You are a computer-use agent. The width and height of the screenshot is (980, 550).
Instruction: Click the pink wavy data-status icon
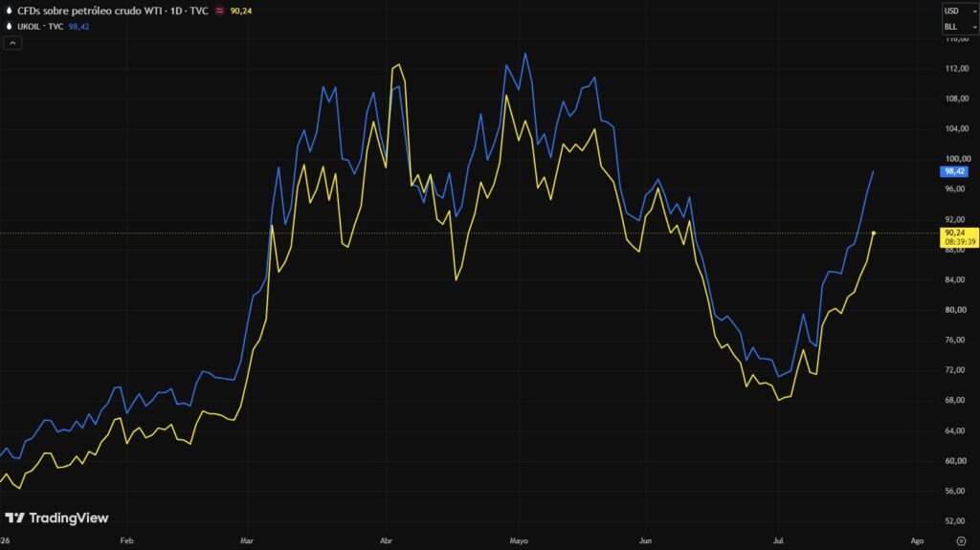pos(219,11)
